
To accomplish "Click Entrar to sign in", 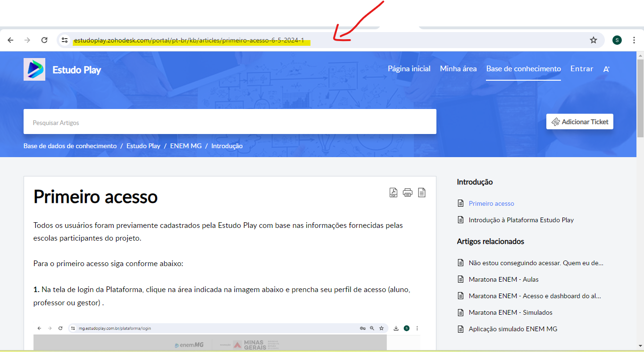I will 582,69.
